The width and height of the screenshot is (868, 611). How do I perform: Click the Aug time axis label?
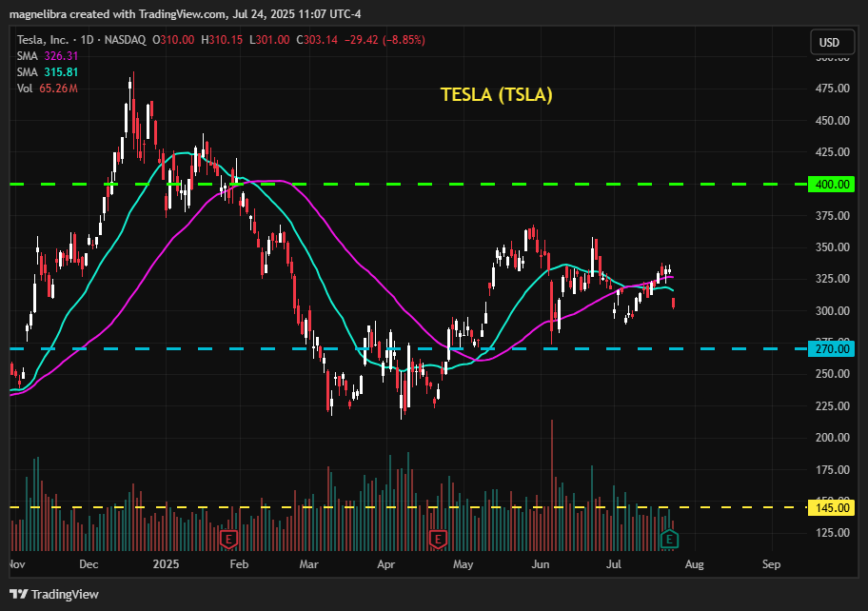pos(694,564)
